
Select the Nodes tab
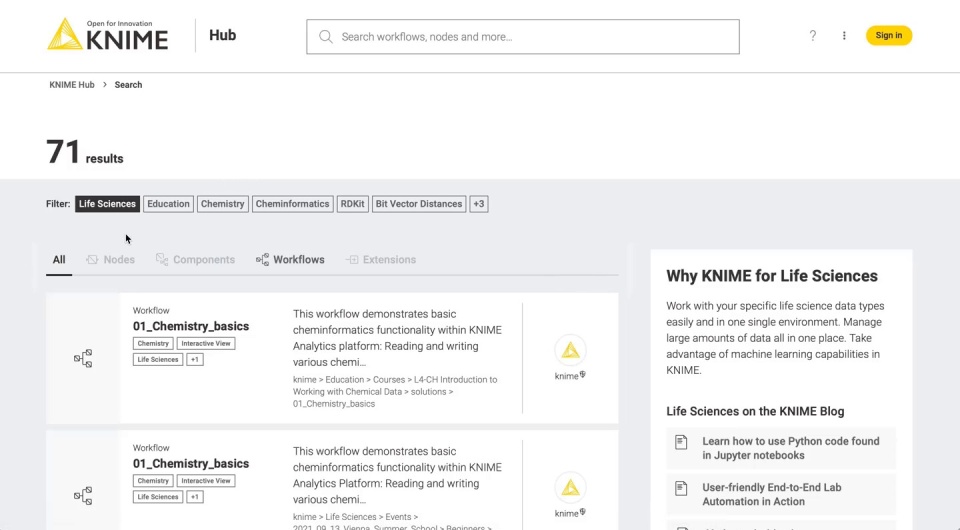(x=110, y=259)
